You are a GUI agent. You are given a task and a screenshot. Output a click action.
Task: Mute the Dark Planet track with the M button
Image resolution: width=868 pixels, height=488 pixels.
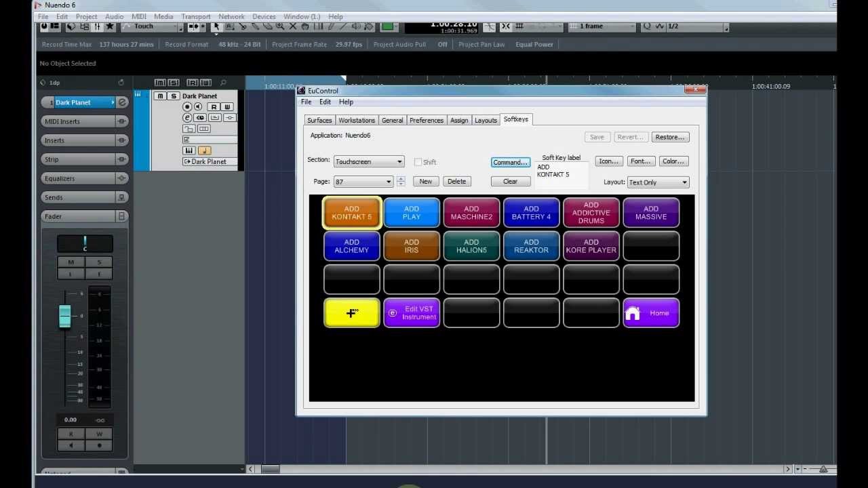pyautogui.click(x=160, y=96)
